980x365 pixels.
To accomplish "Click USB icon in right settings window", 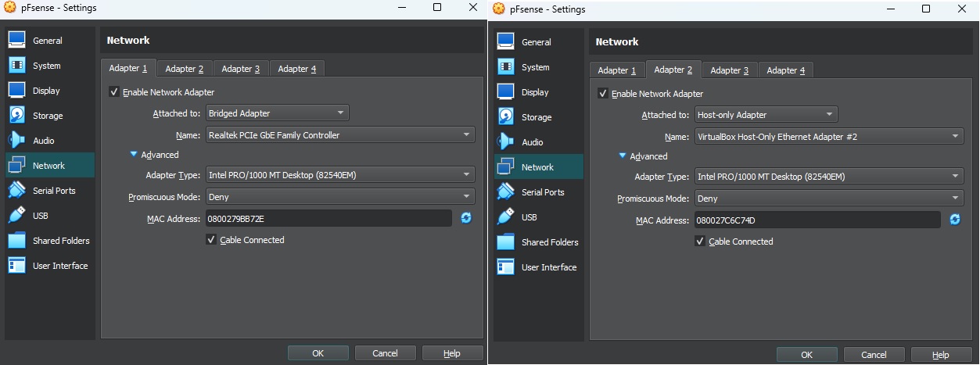I will (506, 216).
